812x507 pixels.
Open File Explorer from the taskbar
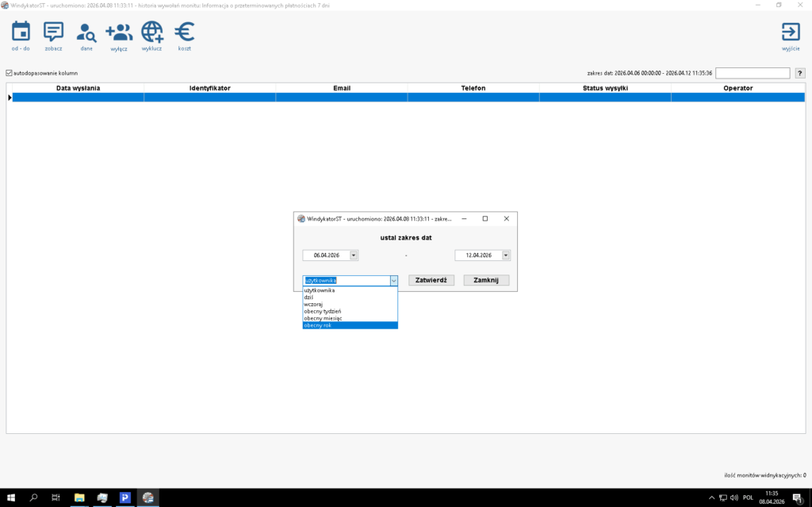tap(79, 497)
